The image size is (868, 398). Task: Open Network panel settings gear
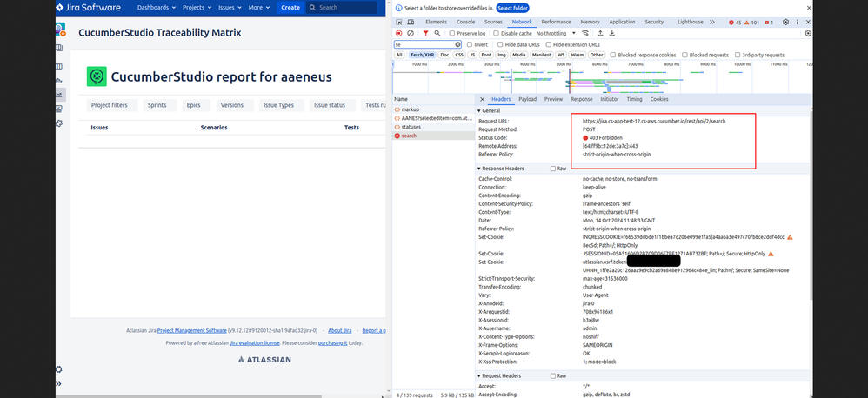808,33
